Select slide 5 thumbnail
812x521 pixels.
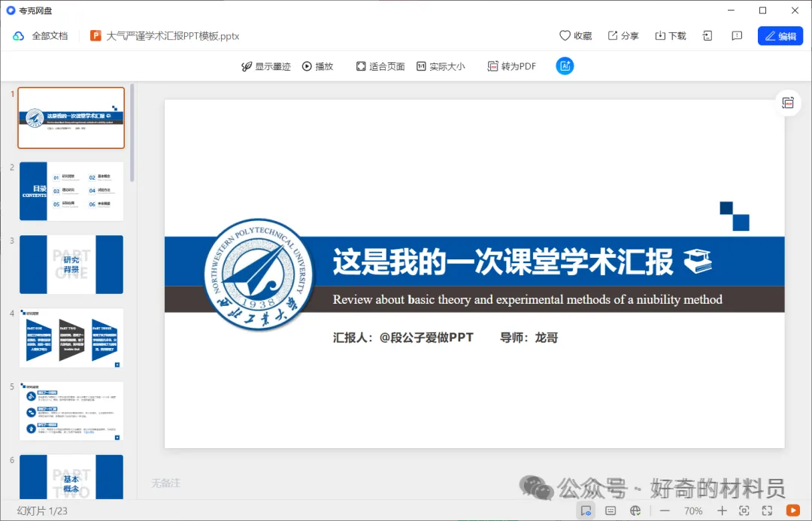tap(71, 411)
